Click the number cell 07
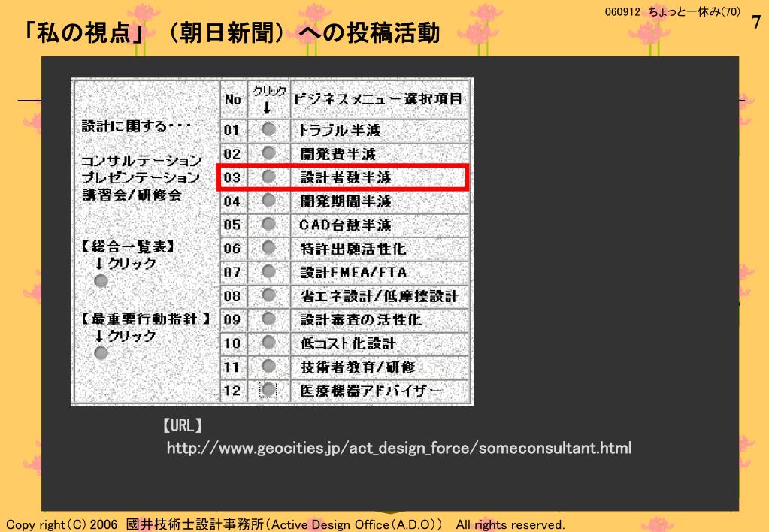Image resolution: width=769 pixels, height=532 pixels. tap(232, 272)
